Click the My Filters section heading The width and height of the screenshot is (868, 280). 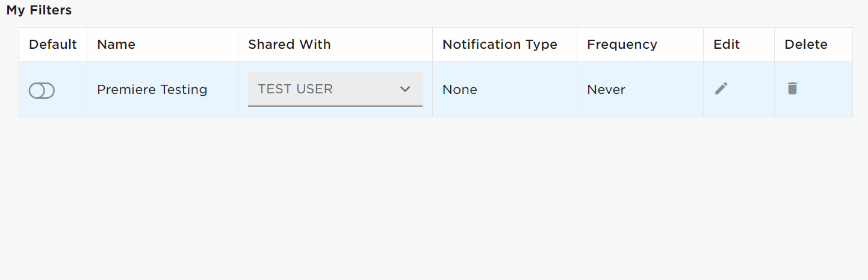39,10
